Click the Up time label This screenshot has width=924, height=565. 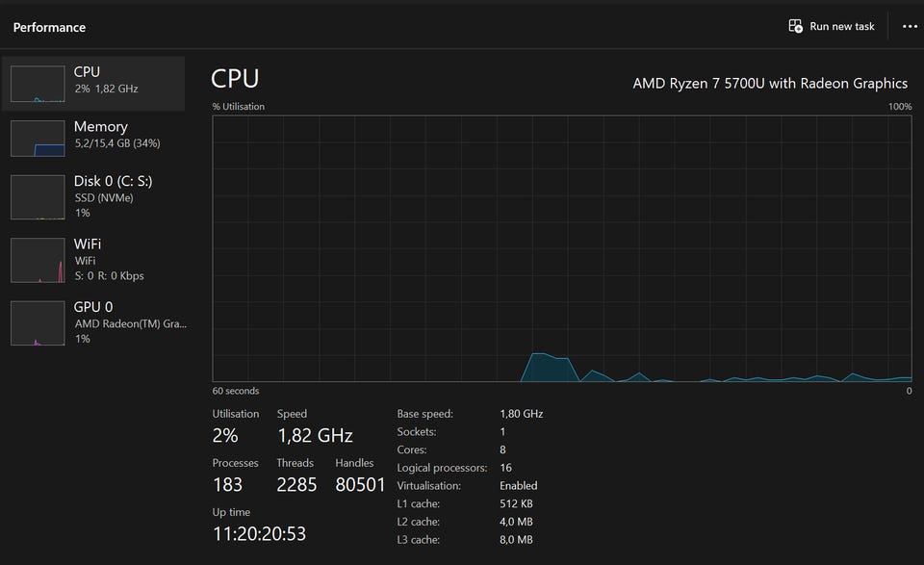click(231, 512)
